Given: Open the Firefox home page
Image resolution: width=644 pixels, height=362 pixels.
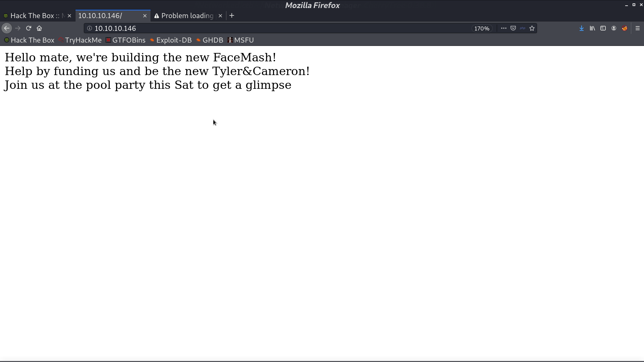Looking at the screenshot, I should pyautogui.click(x=39, y=28).
